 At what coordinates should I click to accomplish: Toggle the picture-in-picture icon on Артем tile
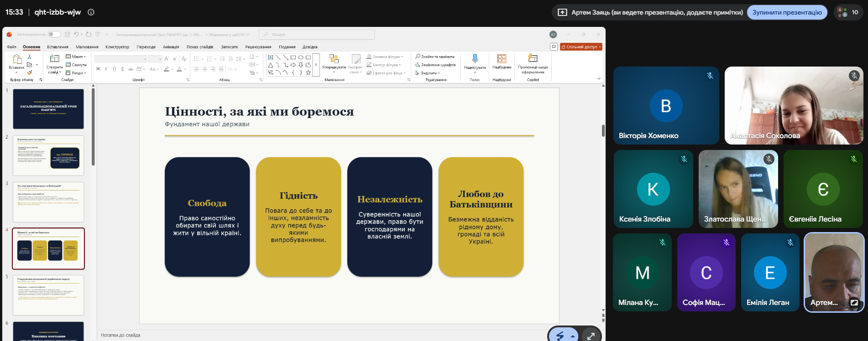pos(854,302)
